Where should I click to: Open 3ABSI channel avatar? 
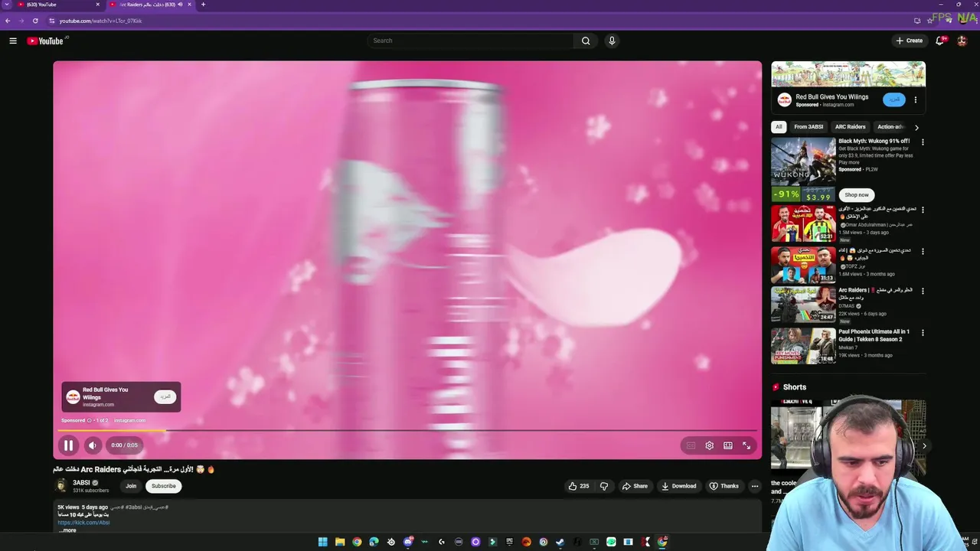pyautogui.click(x=61, y=486)
